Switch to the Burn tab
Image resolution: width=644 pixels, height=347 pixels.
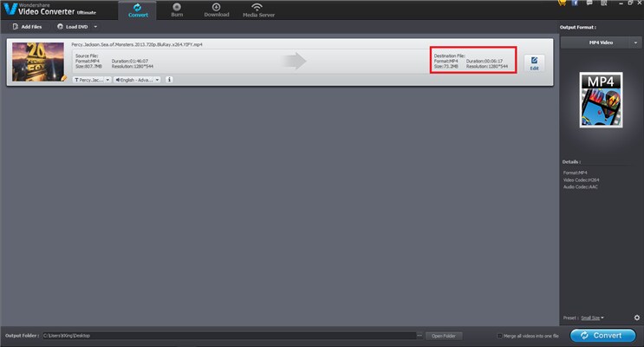[x=177, y=10]
